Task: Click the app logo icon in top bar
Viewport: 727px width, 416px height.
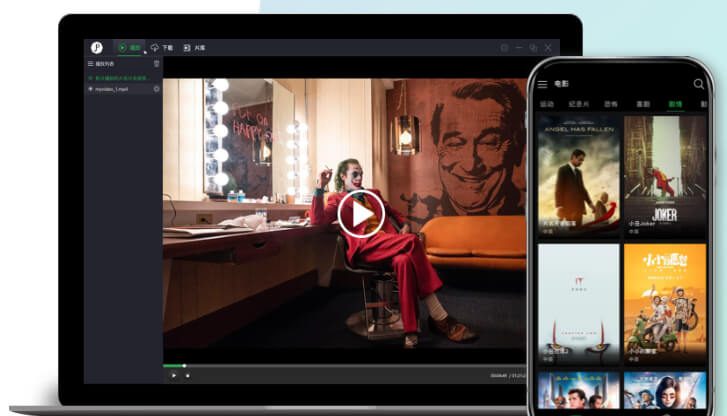Action: [97, 47]
